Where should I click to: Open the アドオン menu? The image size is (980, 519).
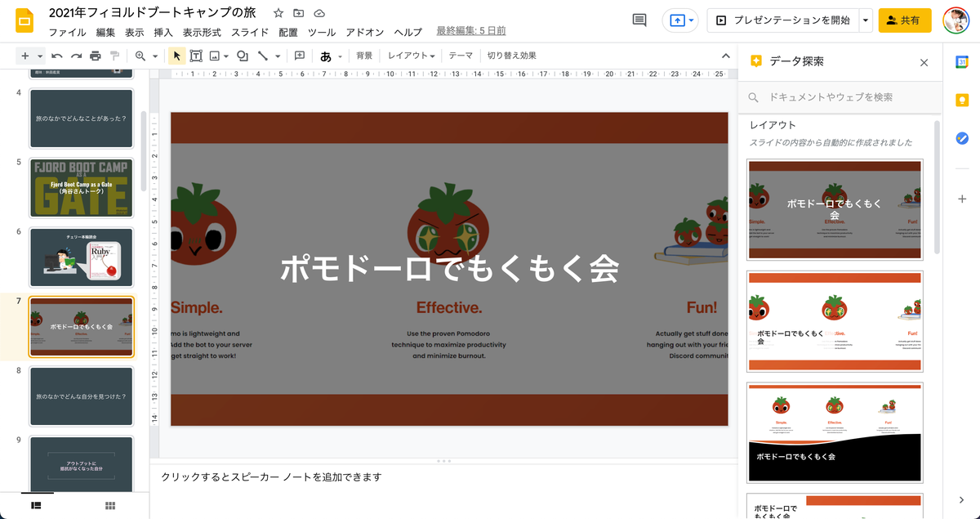365,33
